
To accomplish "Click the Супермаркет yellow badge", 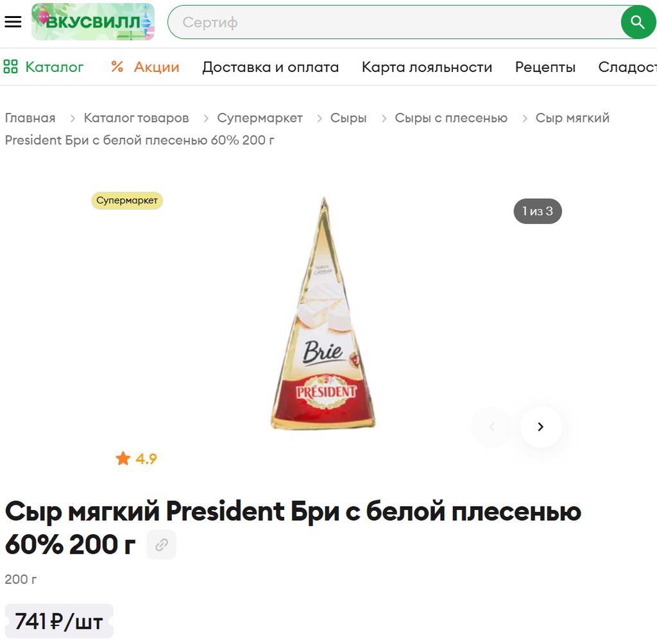I will (x=127, y=201).
